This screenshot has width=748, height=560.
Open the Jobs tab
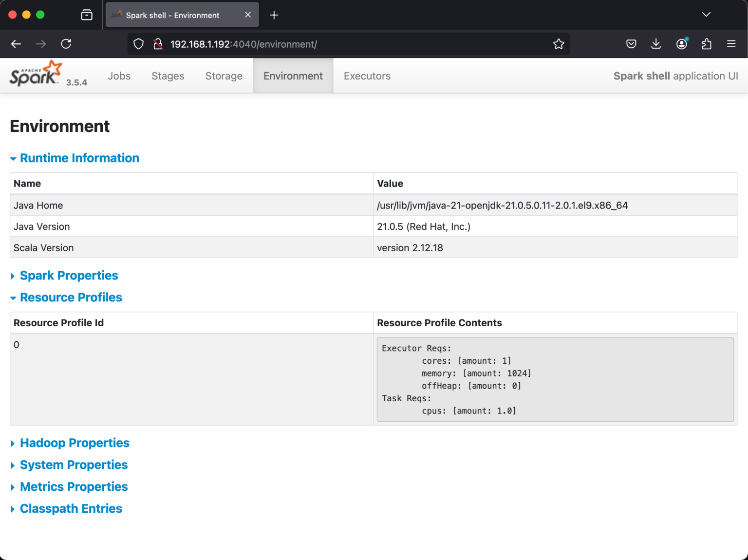click(x=119, y=76)
